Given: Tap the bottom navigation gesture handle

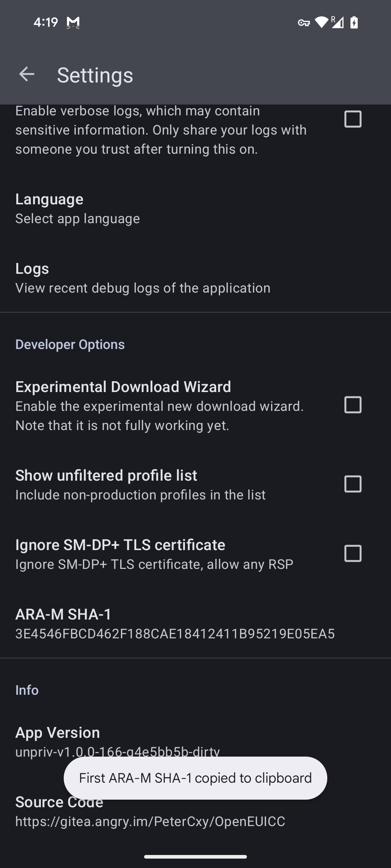Looking at the screenshot, I should click(195, 856).
